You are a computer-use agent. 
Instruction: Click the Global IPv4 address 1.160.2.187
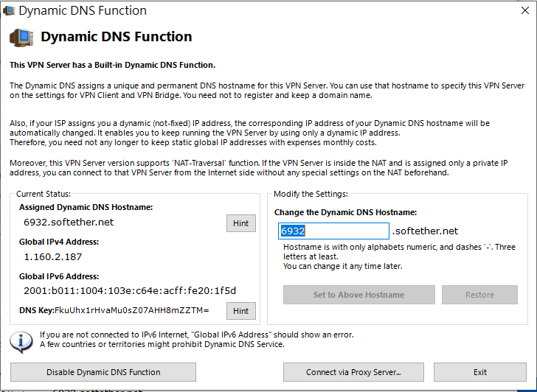(x=52, y=256)
